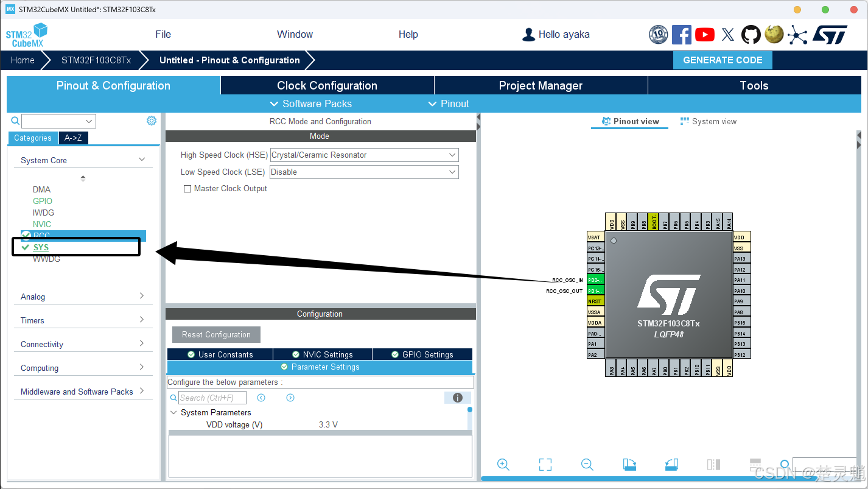This screenshot has width=868, height=489.
Task: Zoom out on the pinout view
Action: [x=587, y=465]
